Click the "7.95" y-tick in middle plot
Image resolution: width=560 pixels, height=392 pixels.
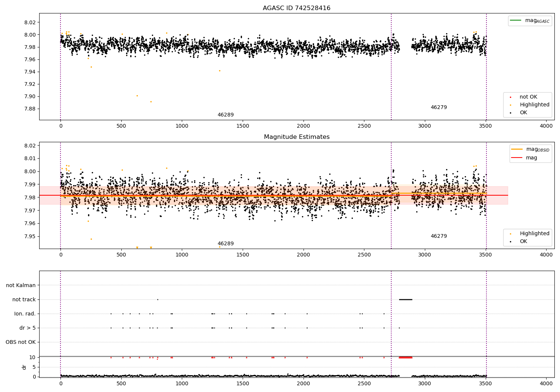pyautogui.click(x=30, y=236)
